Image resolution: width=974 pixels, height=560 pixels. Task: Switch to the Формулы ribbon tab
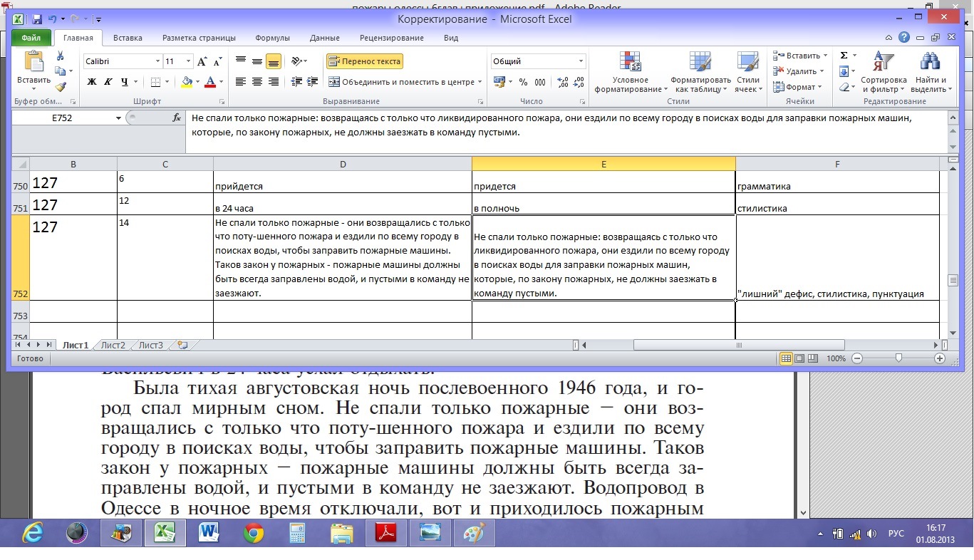point(272,38)
